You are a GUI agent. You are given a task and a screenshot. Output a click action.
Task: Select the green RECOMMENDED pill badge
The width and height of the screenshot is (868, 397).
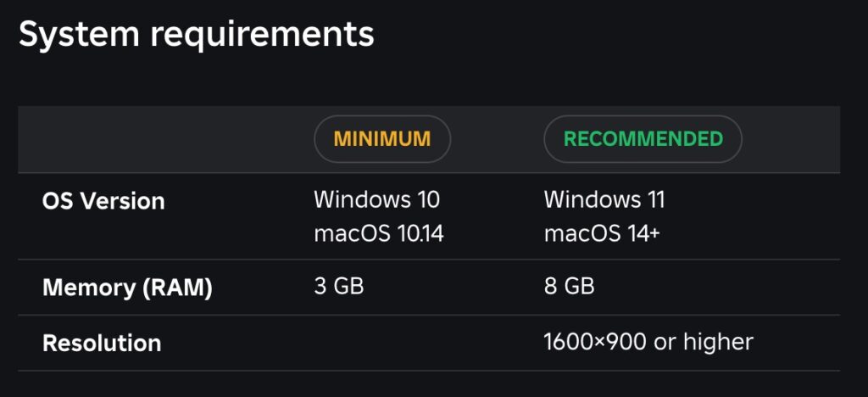click(643, 139)
